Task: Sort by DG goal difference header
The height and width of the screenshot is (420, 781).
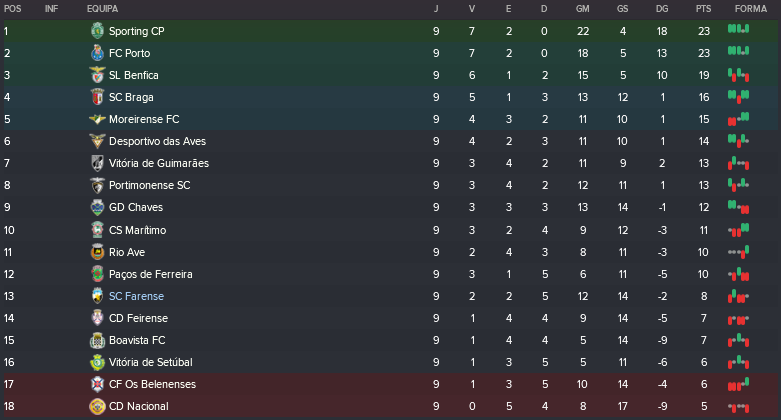Action: tap(662, 8)
